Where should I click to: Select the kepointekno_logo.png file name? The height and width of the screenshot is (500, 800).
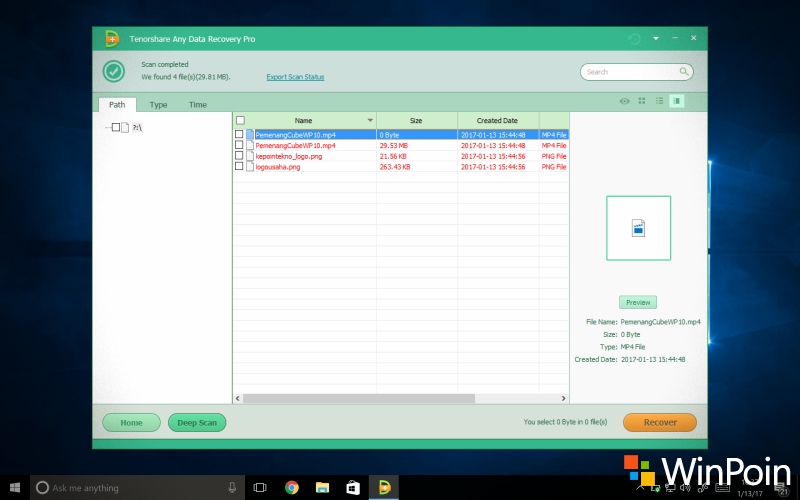pos(289,156)
